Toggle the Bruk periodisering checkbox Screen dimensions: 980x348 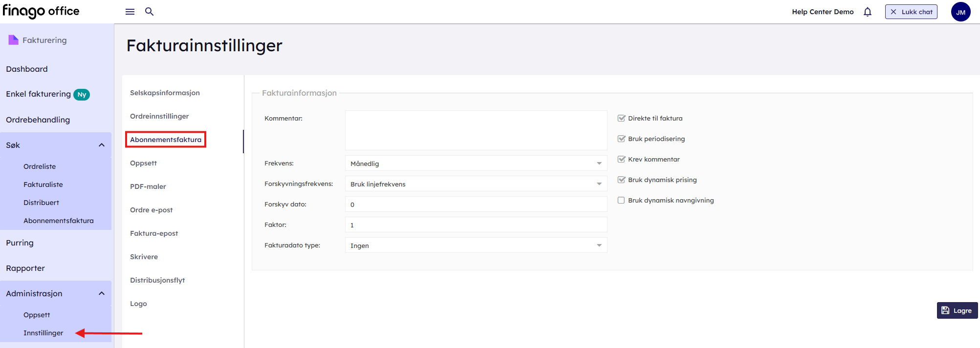[x=622, y=139]
